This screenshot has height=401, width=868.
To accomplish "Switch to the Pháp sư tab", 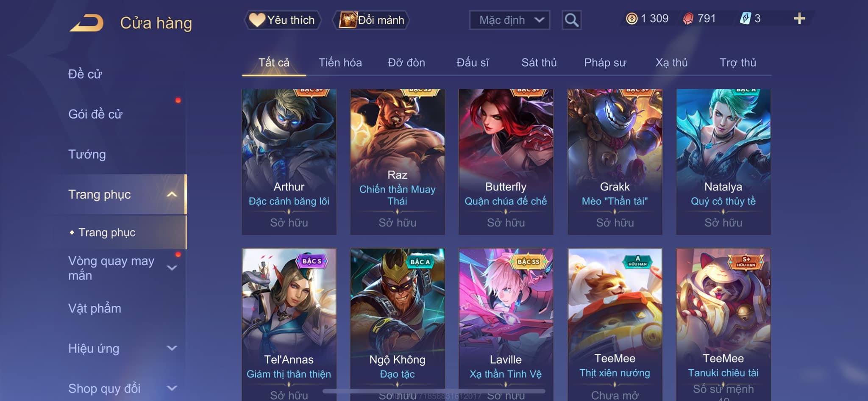I will click(605, 63).
